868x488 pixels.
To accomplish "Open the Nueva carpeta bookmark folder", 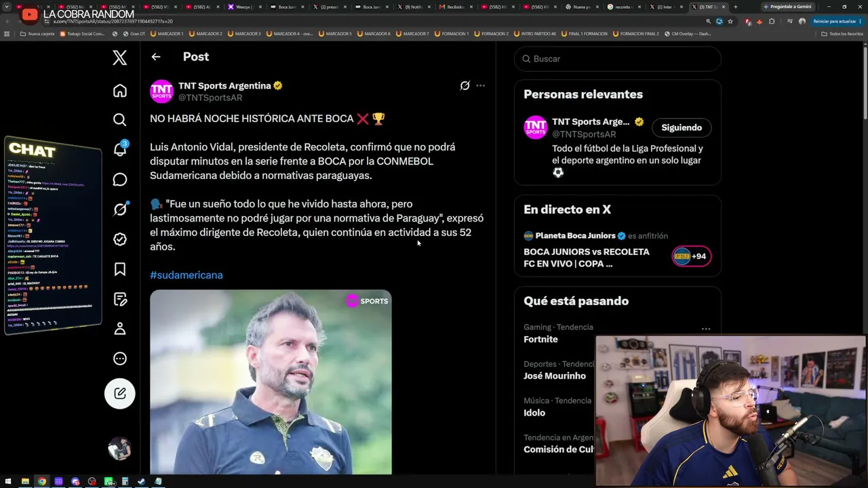I will pyautogui.click(x=38, y=34).
